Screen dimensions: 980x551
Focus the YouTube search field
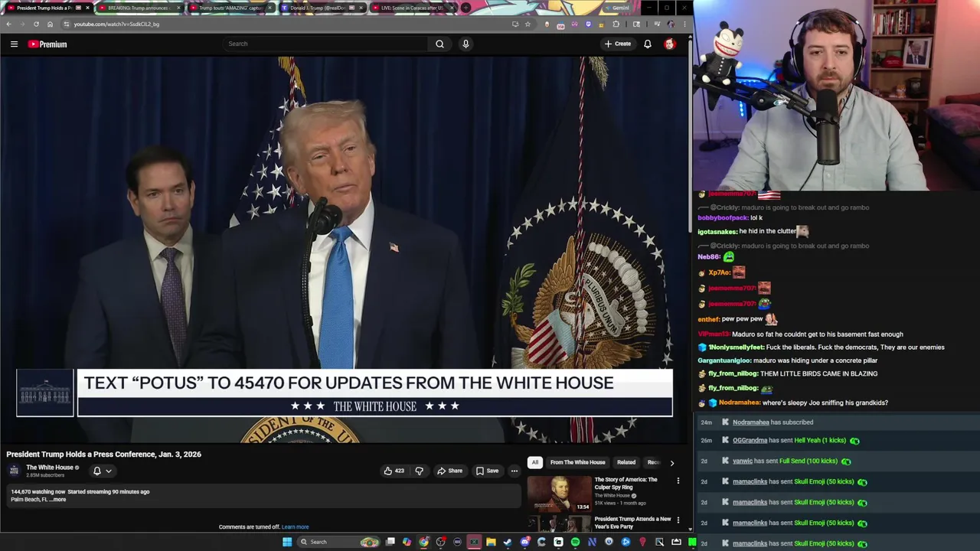click(x=325, y=44)
